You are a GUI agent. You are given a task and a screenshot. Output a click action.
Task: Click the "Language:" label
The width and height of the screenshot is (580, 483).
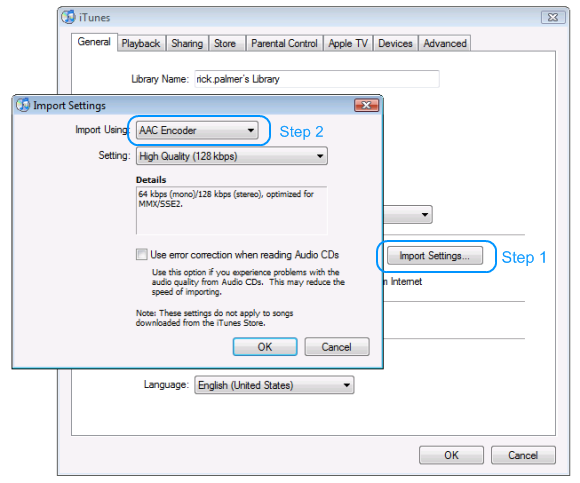166,385
